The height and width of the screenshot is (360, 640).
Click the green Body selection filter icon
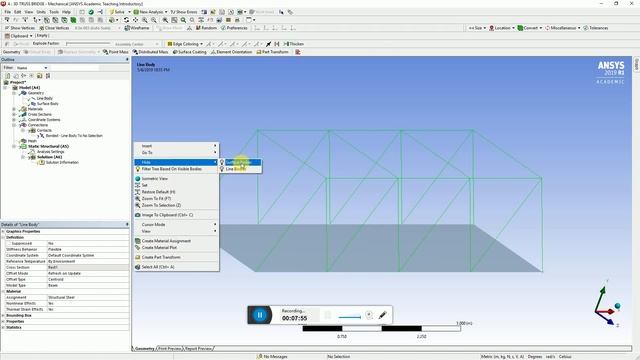73,20
